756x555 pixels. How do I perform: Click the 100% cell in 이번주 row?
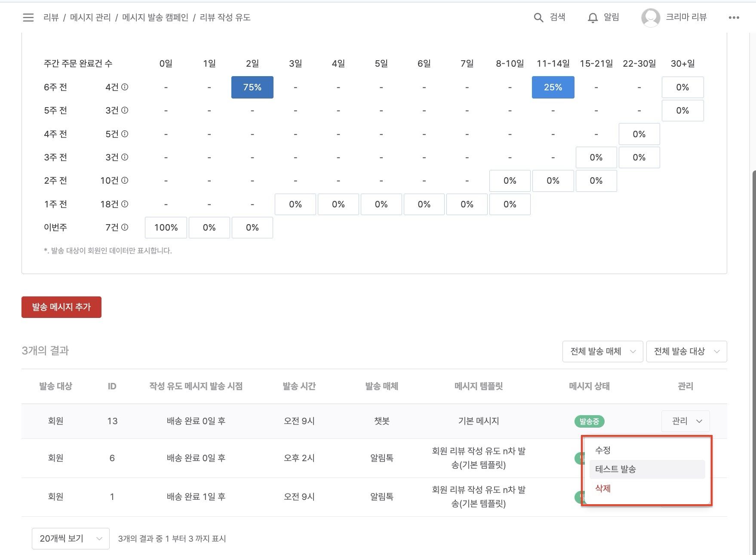coord(166,228)
